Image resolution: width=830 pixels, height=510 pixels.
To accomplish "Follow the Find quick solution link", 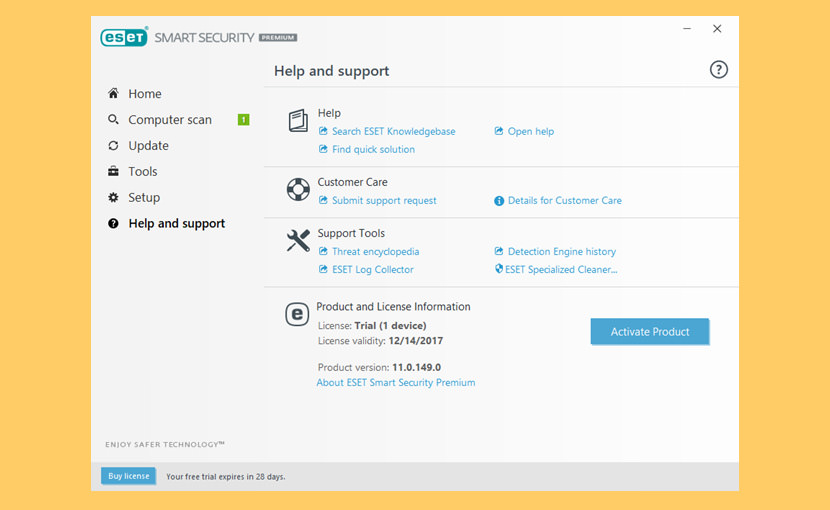I will coord(373,149).
